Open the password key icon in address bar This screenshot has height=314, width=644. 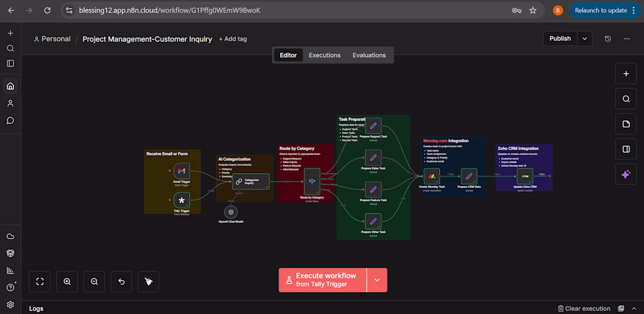pos(517,11)
